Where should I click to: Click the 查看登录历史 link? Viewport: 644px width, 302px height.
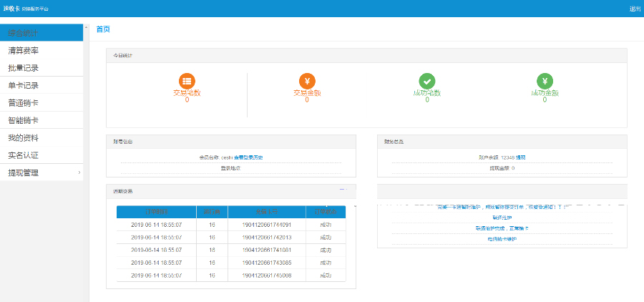pos(247,157)
